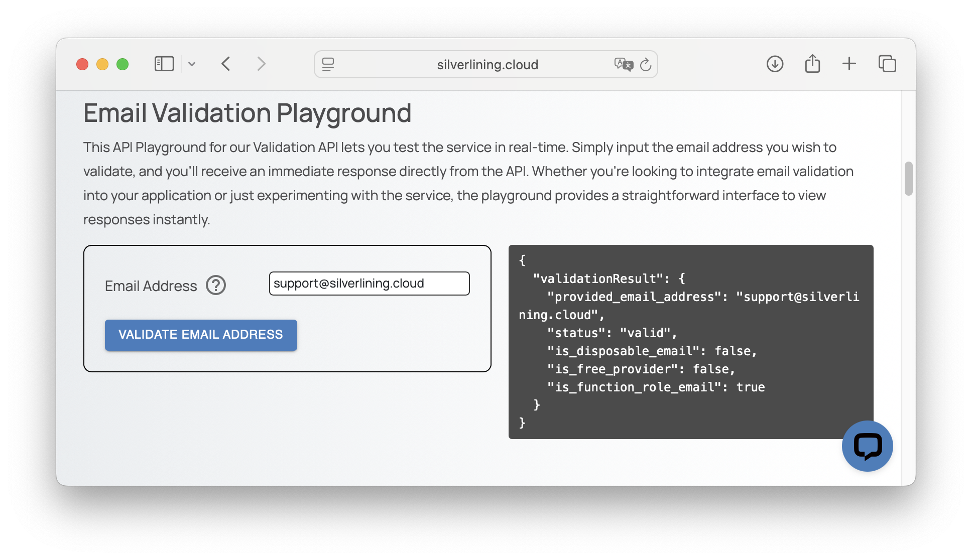Click the silverlining.cloud address bar
This screenshot has width=972, height=560.
click(487, 65)
